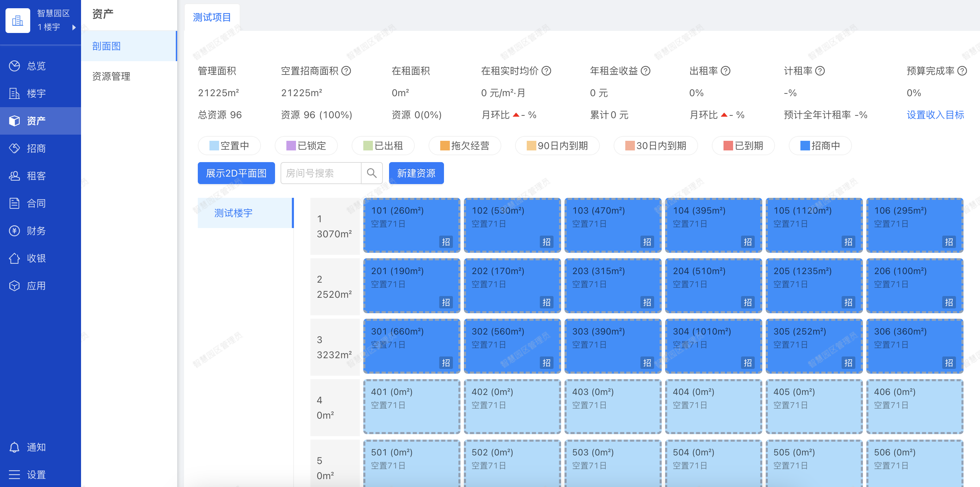The height and width of the screenshot is (487, 980).
Task: Open 总览 overview in sidebar
Action: click(x=40, y=66)
